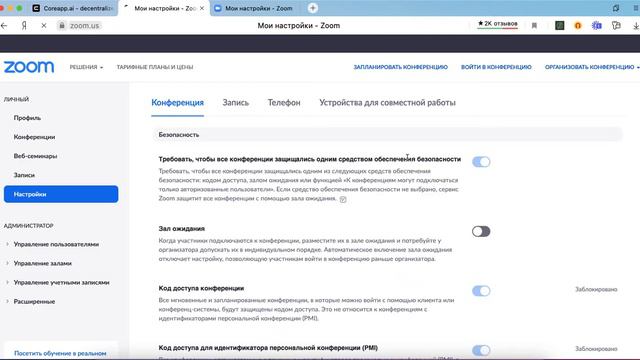Viewport: 640px width, 360px height.
Task: Click the Код доступа конференции heading
Action: [x=201, y=288]
